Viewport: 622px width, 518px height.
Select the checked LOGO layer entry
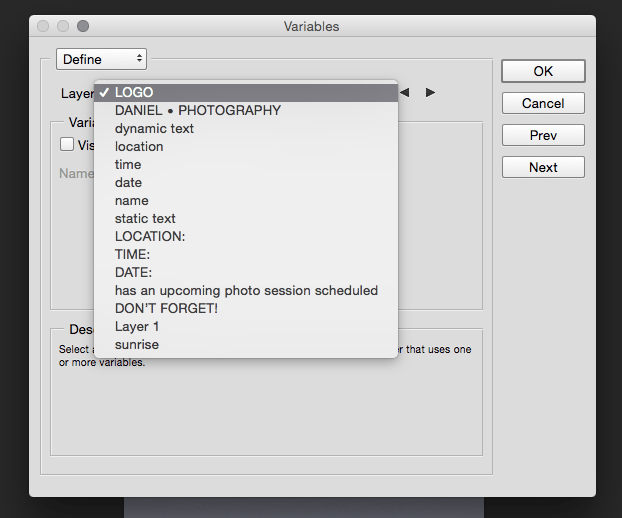134,93
